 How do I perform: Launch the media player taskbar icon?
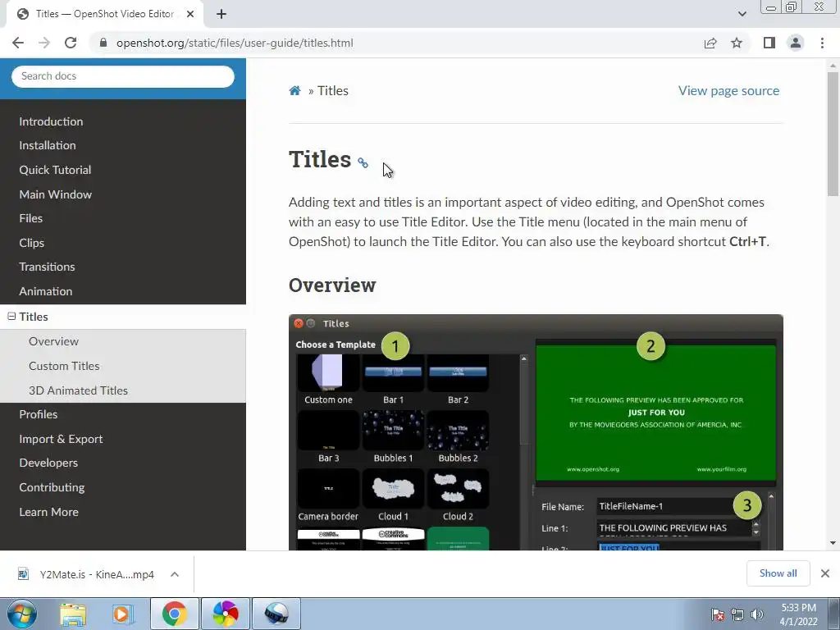[122, 614]
